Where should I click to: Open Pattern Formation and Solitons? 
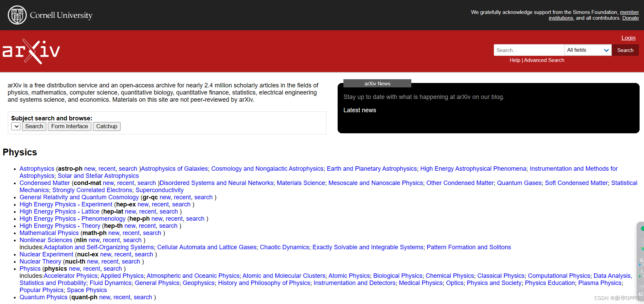tap(469, 247)
